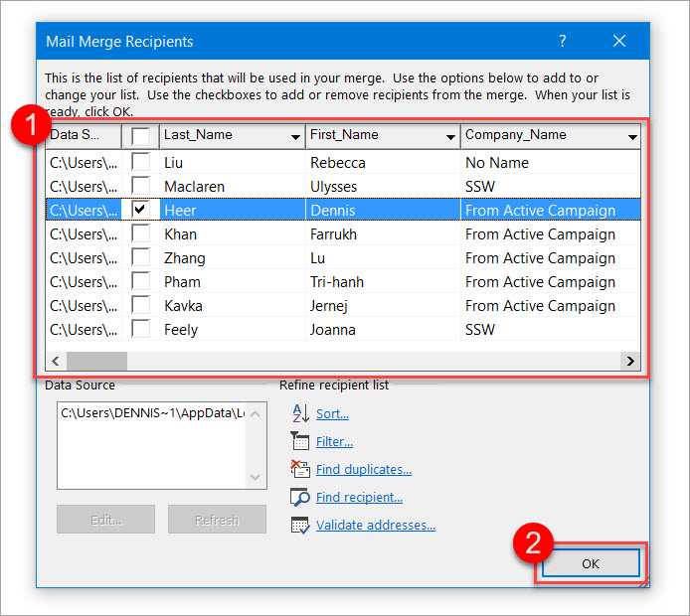Click the Find duplicates icon
Screen dimensions: 690x616
click(300, 469)
